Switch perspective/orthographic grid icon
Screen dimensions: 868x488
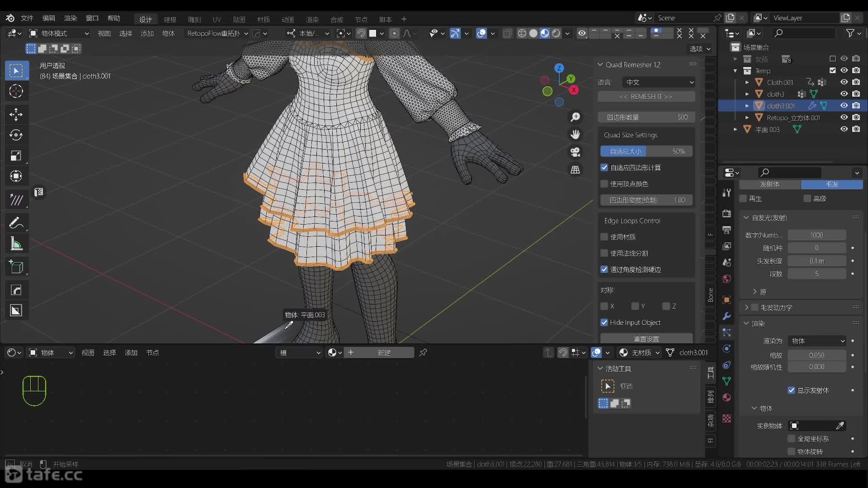[x=576, y=169]
